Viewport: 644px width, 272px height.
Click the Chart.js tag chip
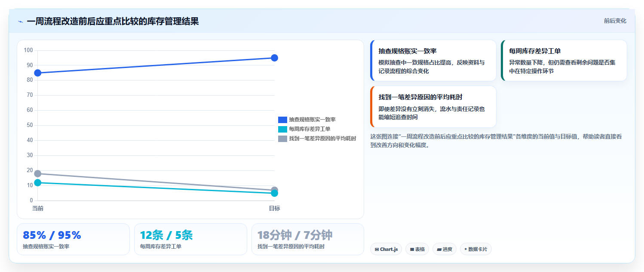[x=386, y=249]
